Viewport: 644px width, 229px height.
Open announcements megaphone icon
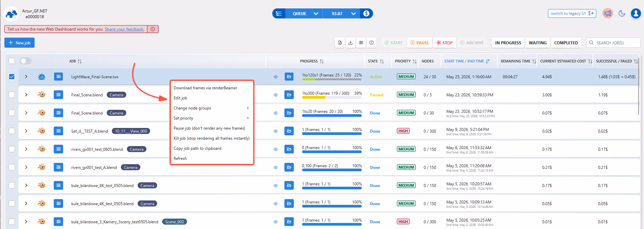tap(607, 13)
